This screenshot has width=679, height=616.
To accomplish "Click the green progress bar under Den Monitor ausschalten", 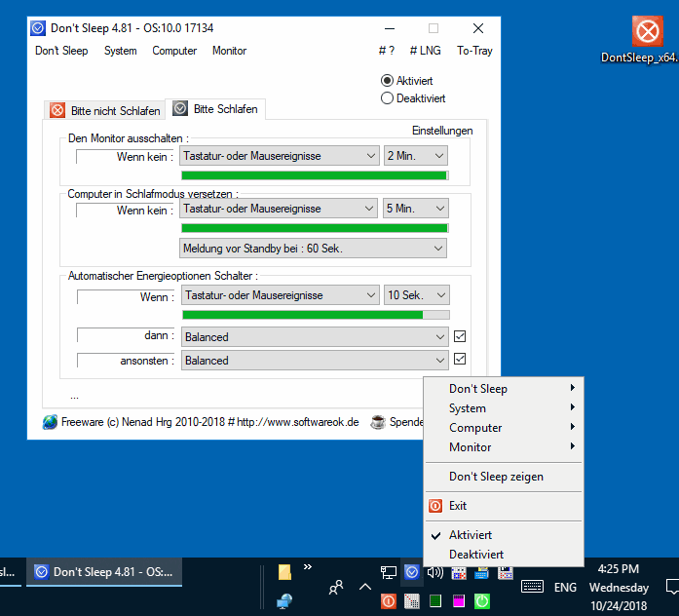I will pos(315,175).
